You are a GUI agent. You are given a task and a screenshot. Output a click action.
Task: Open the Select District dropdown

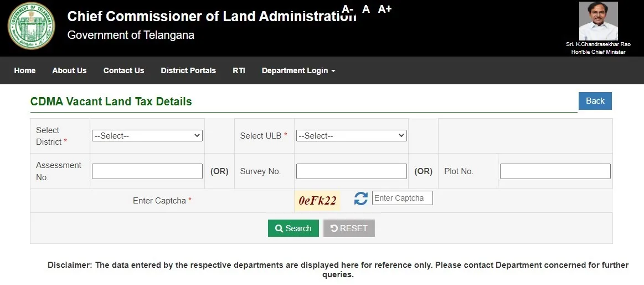[147, 135]
